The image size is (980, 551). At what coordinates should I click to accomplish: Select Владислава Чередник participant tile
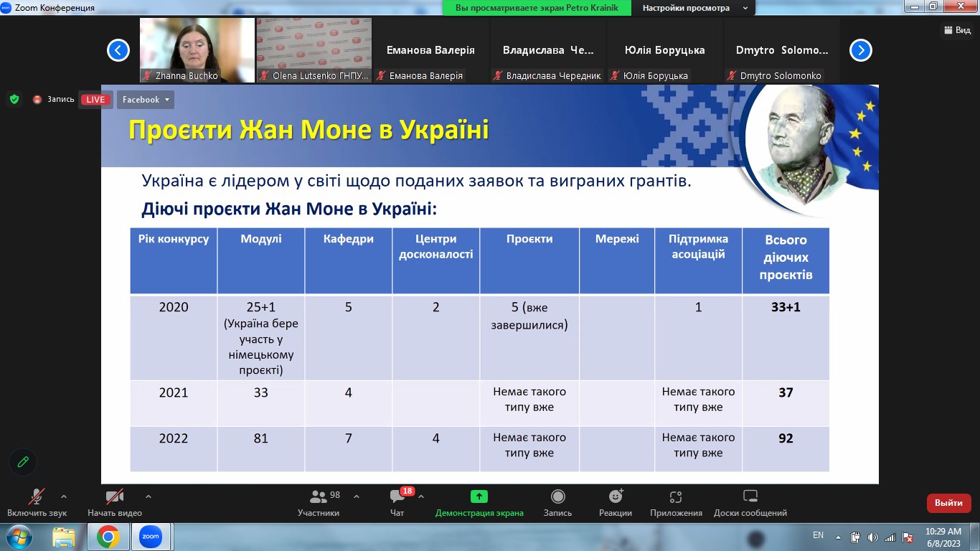pos(548,50)
